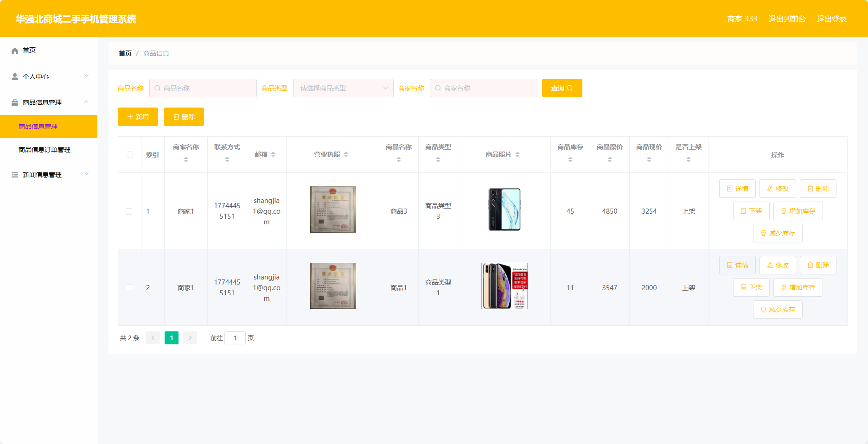Open the 请选择商品类型 dropdown
The width and height of the screenshot is (868, 444).
(x=343, y=88)
